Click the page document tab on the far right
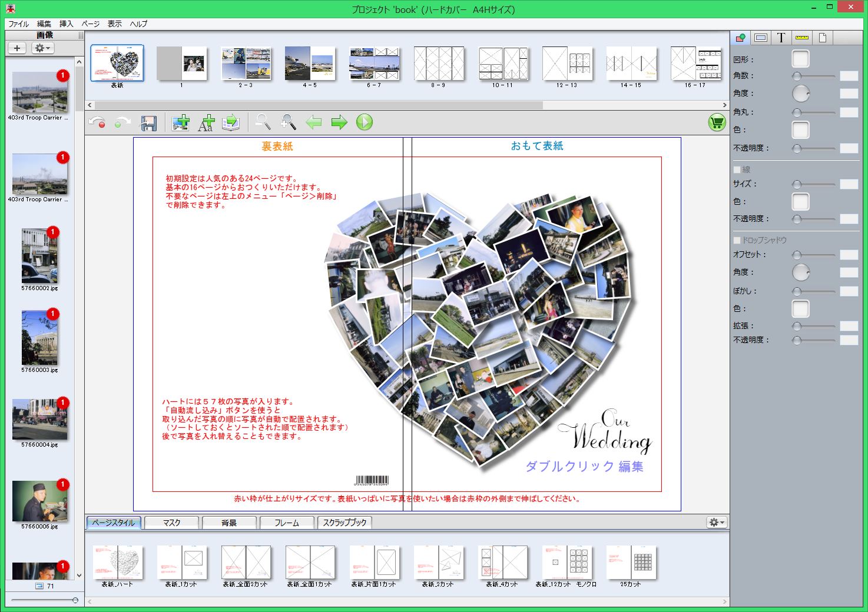This screenshot has height=612, width=868. [x=822, y=37]
